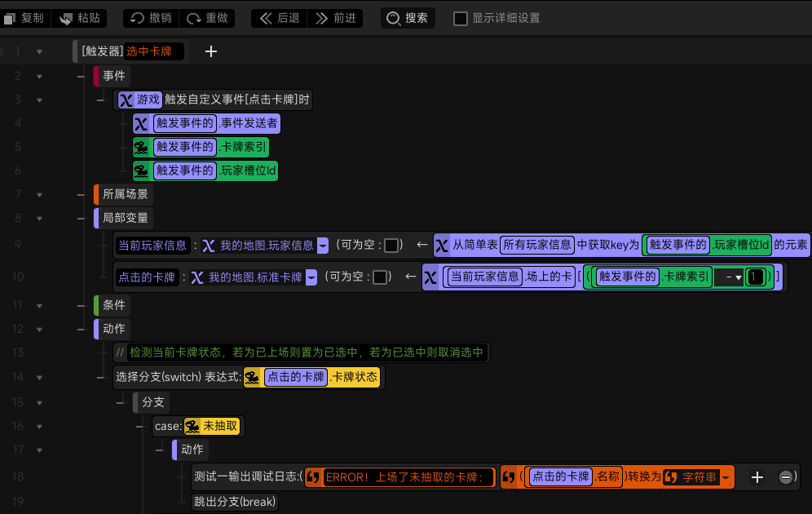This screenshot has height=514, width=812.
Task: Select the 局部变量 section header
Action: [x=125, y=218]
